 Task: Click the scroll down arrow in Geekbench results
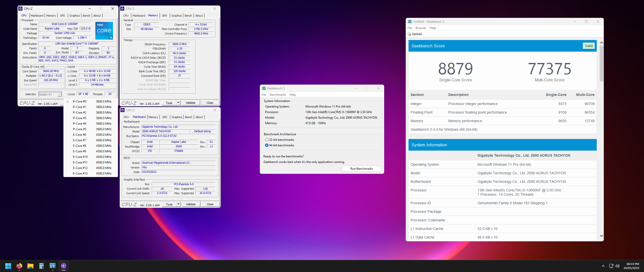[601, 236]
